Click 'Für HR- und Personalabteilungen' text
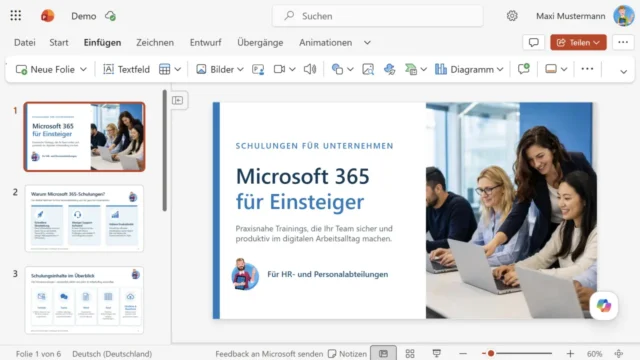Viewport: 640px width, 360px height. [327, 274]
